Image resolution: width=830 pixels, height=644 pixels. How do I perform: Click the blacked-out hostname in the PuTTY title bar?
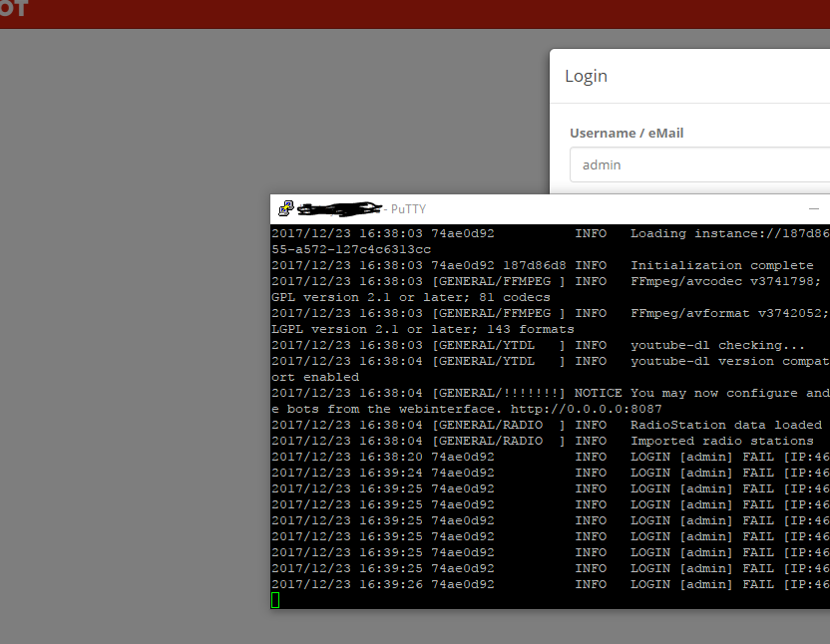click(x=339, y=208)
